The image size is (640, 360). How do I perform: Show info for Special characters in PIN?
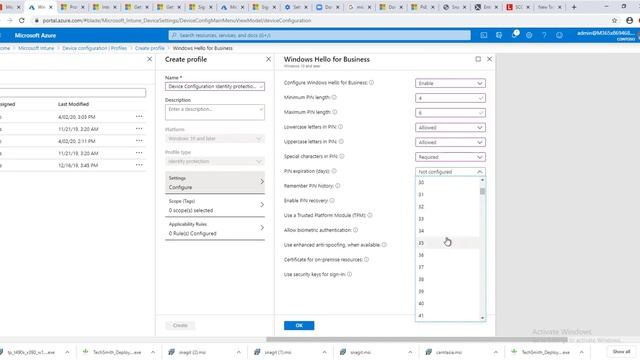pyautogui.click(x=342, y=156)
